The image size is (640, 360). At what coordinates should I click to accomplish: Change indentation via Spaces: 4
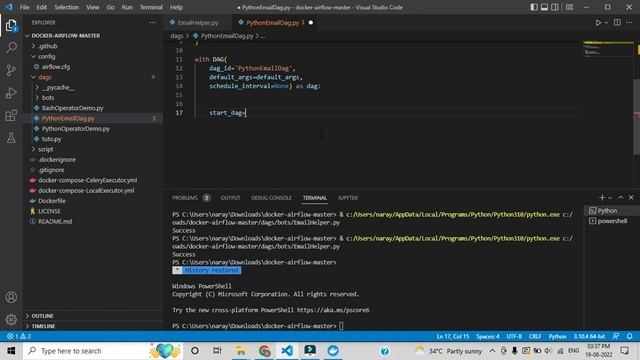pos(487,336)
